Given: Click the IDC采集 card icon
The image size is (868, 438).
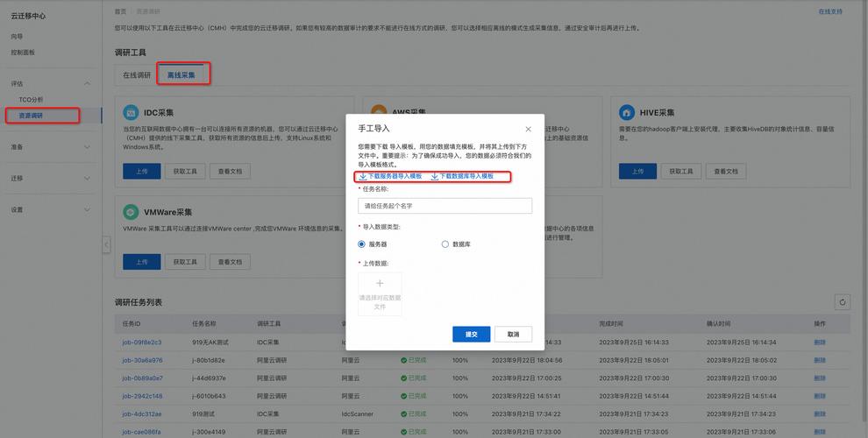Looking at the screenshot, I should [131, 112].
